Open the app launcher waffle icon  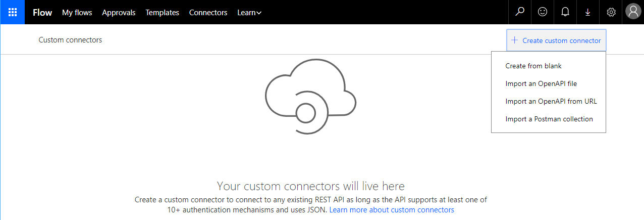click(12, 12)
